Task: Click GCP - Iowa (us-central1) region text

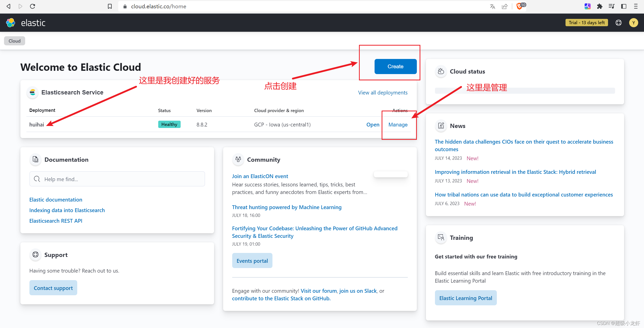Action: (x=282, y=125)
